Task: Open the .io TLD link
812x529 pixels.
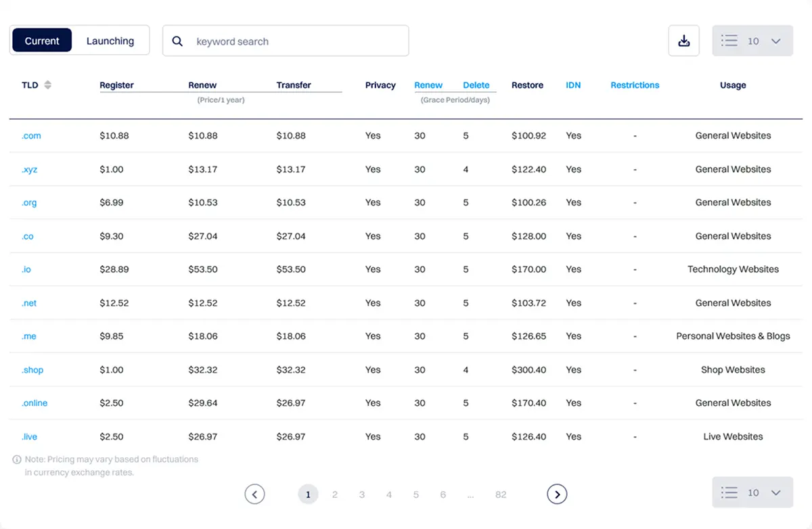Action: [x=26, y=269]
